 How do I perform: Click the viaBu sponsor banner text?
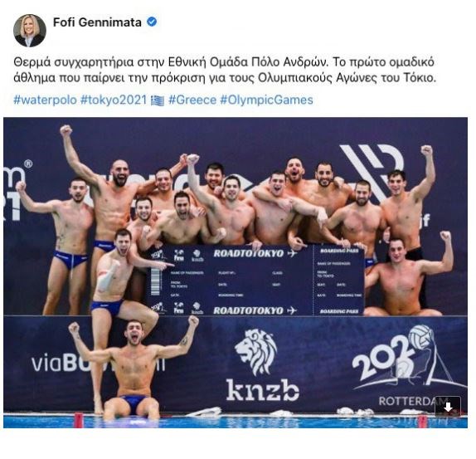[98, 364]
